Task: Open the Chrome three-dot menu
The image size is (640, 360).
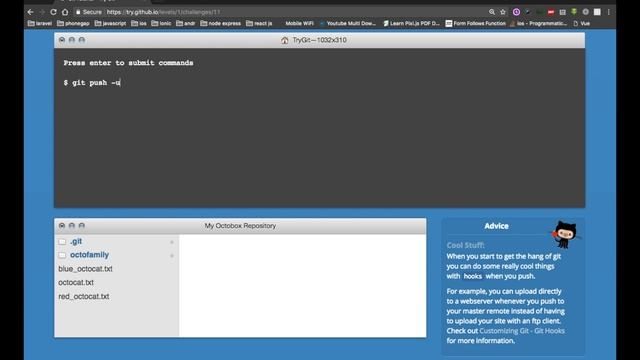Action: (x=608, y=12)
